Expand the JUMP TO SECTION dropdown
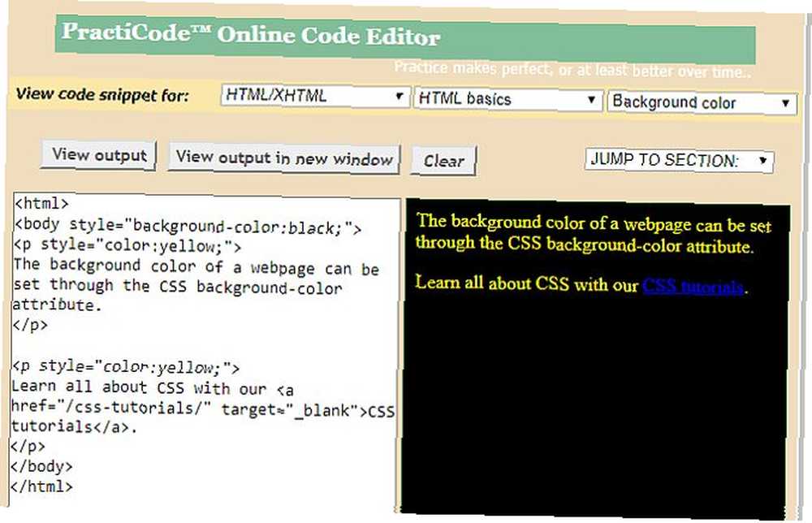The height and width of the screenshot is (523, 812). point(679,160)
